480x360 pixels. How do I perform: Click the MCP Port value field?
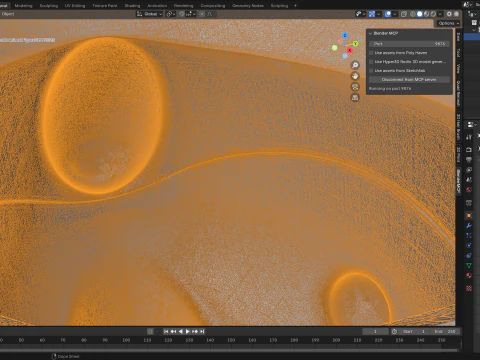point(409,44)
